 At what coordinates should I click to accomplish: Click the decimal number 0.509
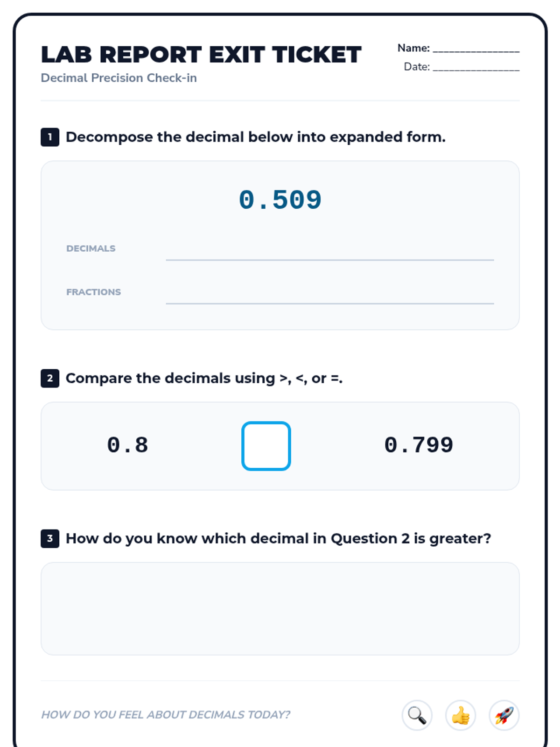[280, 200]
